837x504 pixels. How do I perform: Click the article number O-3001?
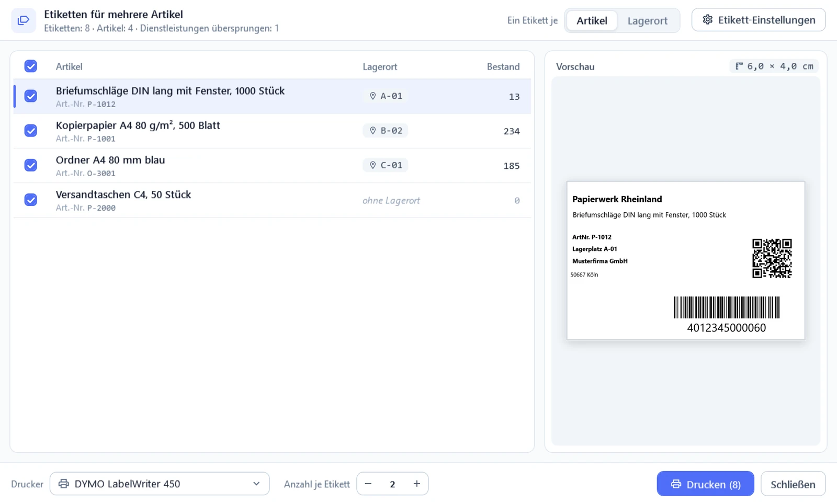pos(101,173)
